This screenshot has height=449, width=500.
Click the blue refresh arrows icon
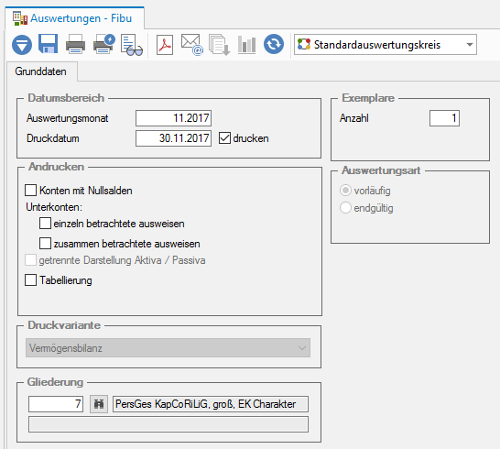click(274, 44)
